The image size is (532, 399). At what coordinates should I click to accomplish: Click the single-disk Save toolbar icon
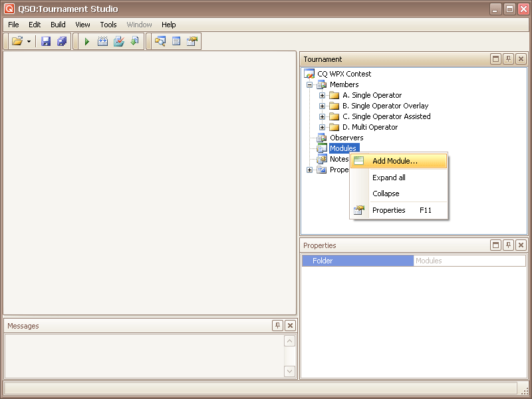[46, 41]
